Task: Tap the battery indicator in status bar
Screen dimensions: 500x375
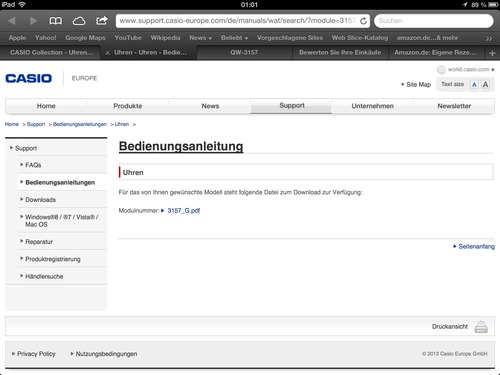Action: (493, 5)
